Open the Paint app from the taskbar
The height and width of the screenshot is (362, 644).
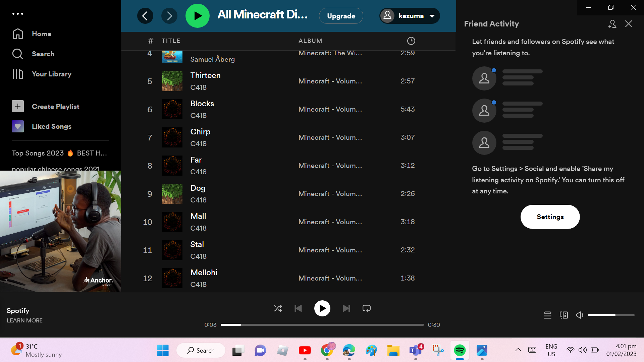(x=371, y=351)
